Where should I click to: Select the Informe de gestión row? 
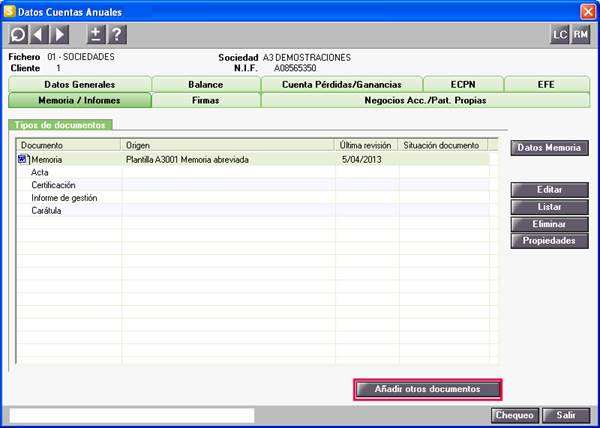253,198
